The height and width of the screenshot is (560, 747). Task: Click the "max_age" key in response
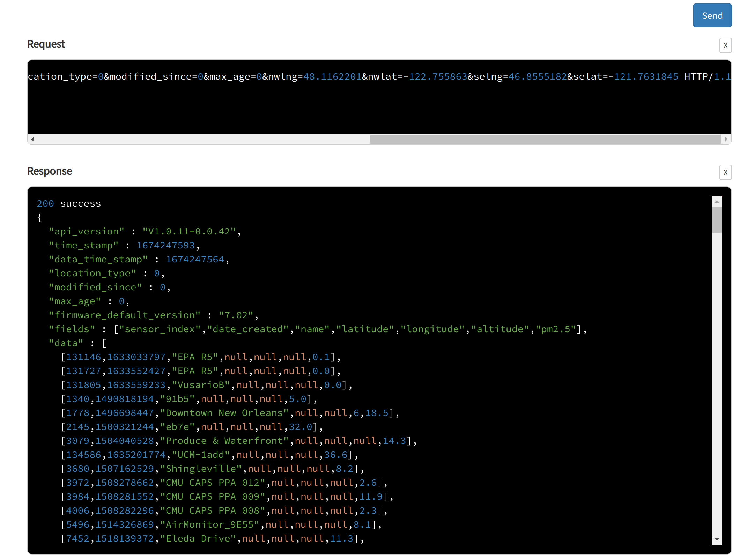(x=75, y=301)
